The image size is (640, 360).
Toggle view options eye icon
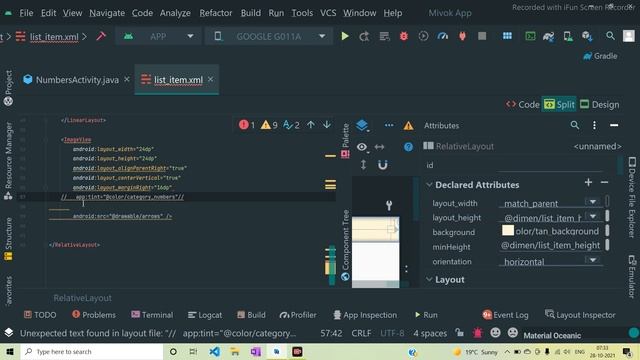tap(362, 147)
